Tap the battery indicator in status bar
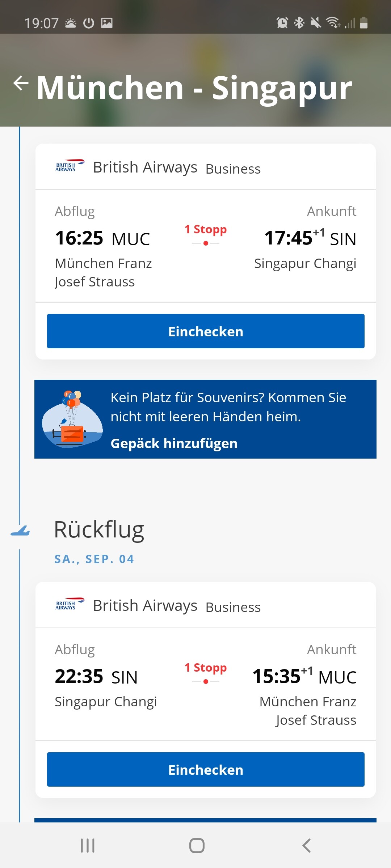This screenshot has height=868, width=391. 364,23
